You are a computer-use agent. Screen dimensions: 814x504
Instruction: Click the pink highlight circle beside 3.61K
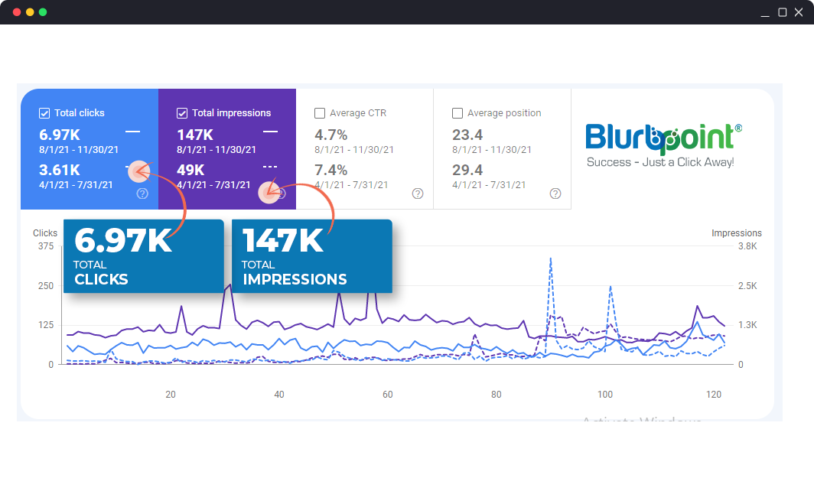tap(138, 172)
